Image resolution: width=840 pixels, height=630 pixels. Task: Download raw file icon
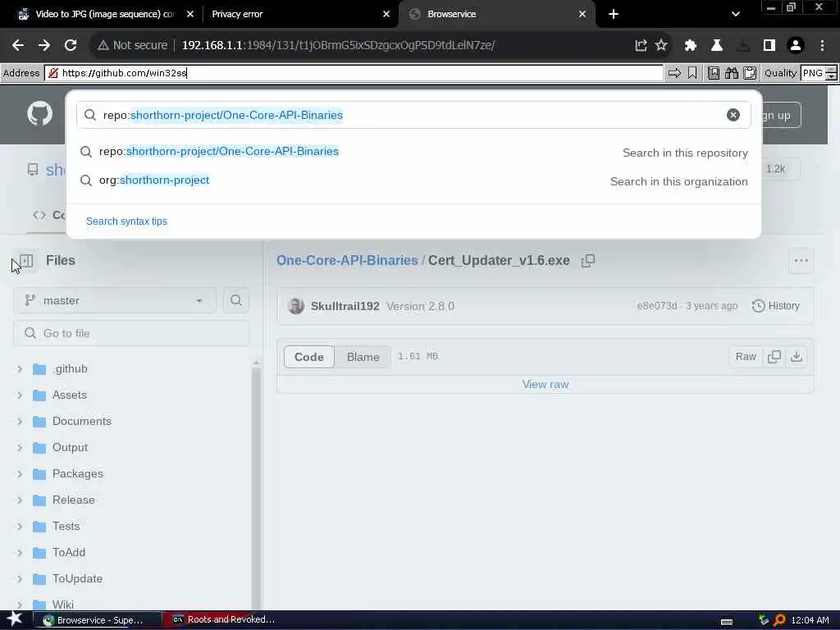pyautogui.click(x=797, y=357)
